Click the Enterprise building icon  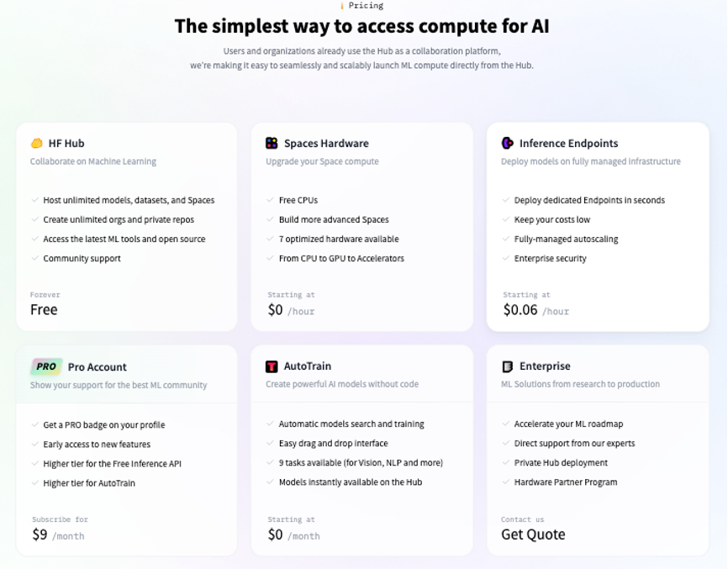click(x=508, y=366)
